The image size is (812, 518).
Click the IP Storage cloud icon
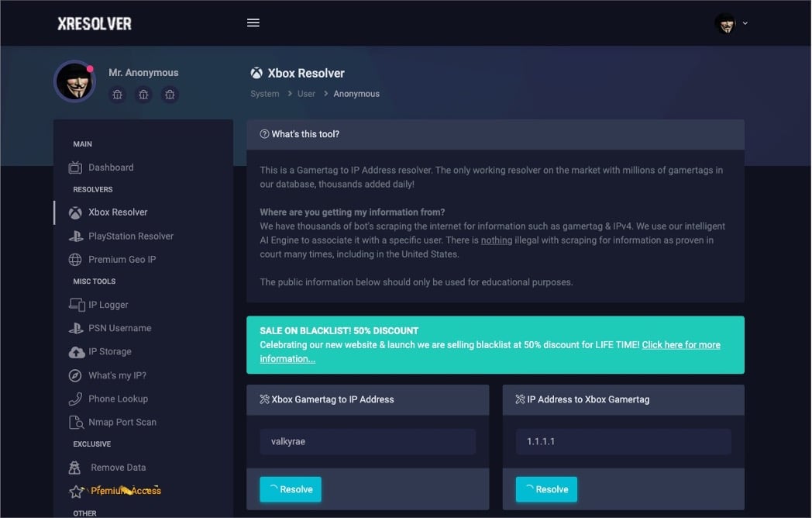click(77, 352)
